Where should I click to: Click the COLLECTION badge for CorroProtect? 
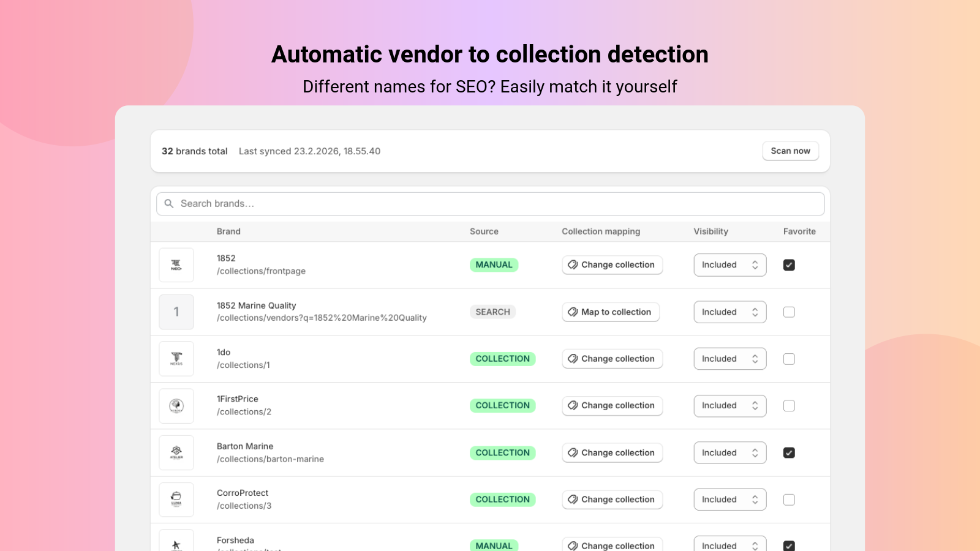click(502, 500)
